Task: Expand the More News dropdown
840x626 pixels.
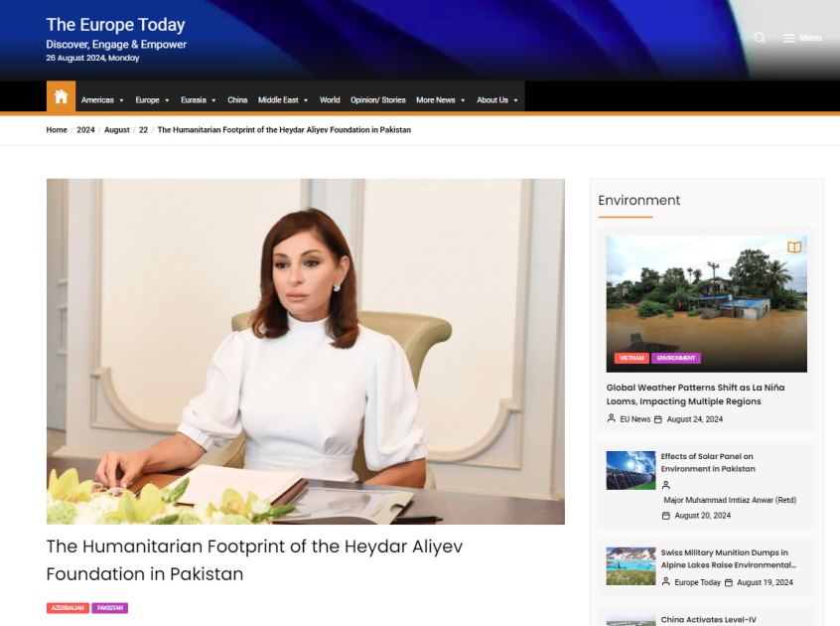Action: click(x=440, y=100)
